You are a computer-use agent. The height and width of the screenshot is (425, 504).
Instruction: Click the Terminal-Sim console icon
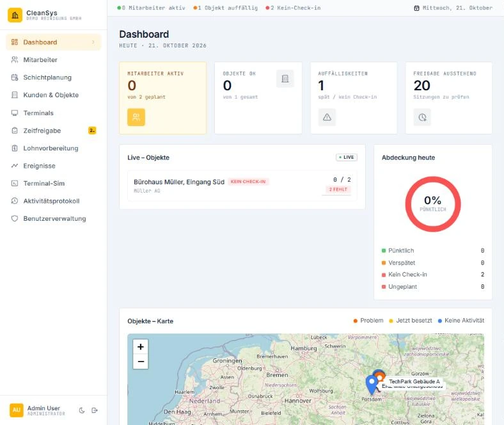pyautogui.click(x=15, y=184)
